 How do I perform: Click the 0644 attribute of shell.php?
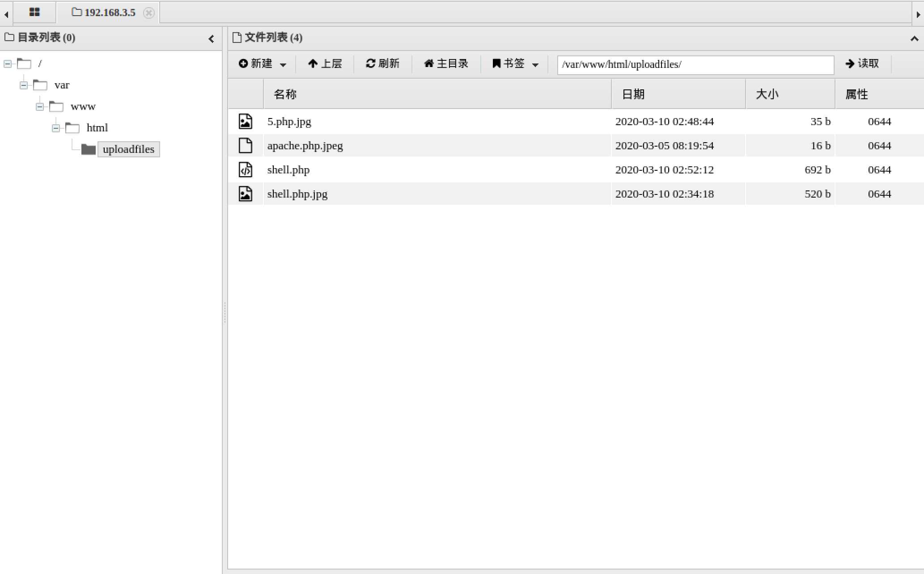click(879, 170)
